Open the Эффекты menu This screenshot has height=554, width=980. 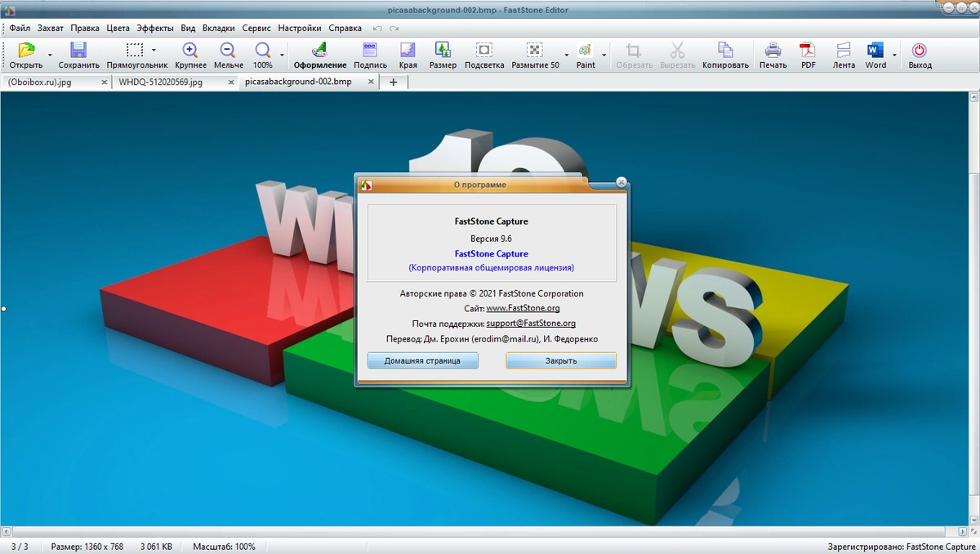155,28
